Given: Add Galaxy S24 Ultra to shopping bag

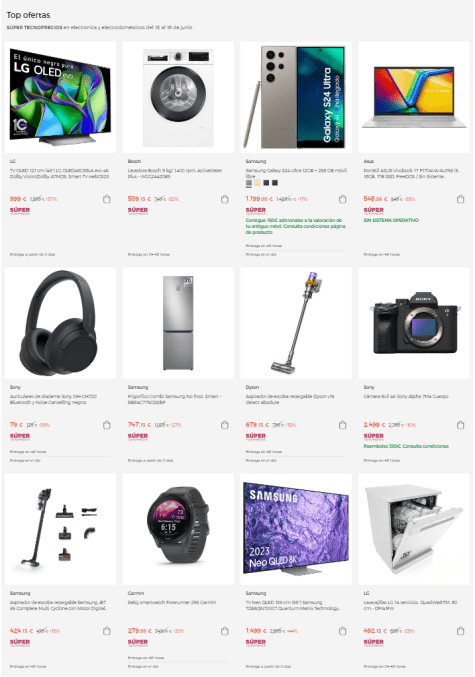Looking at the screenshot, I should 342,199.
